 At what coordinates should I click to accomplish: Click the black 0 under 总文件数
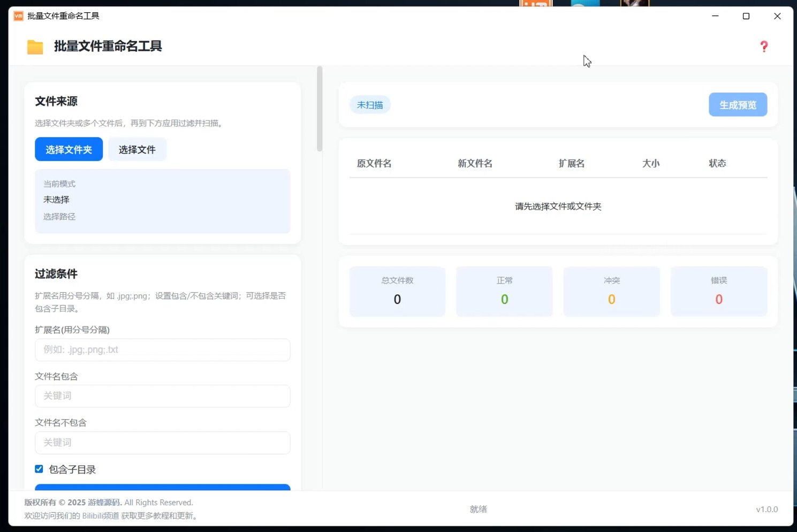(x=397, y=299)
